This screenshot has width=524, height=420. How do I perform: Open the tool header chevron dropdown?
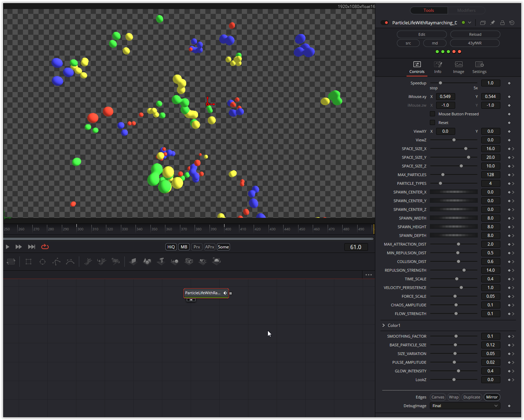tap(470, 23)
